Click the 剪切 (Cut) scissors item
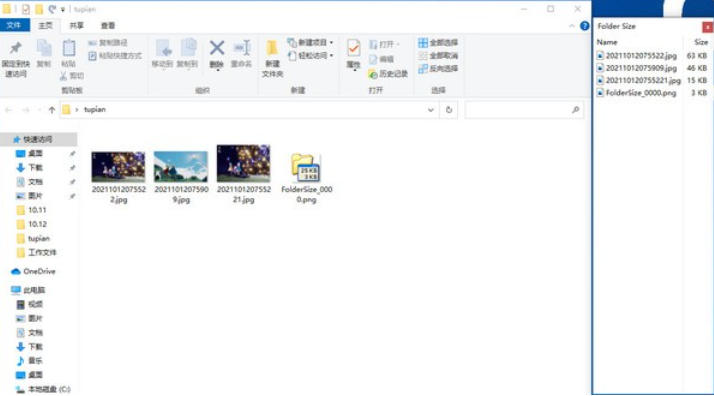The width and height of the screenshot is (714, 396). pos(72,76)
